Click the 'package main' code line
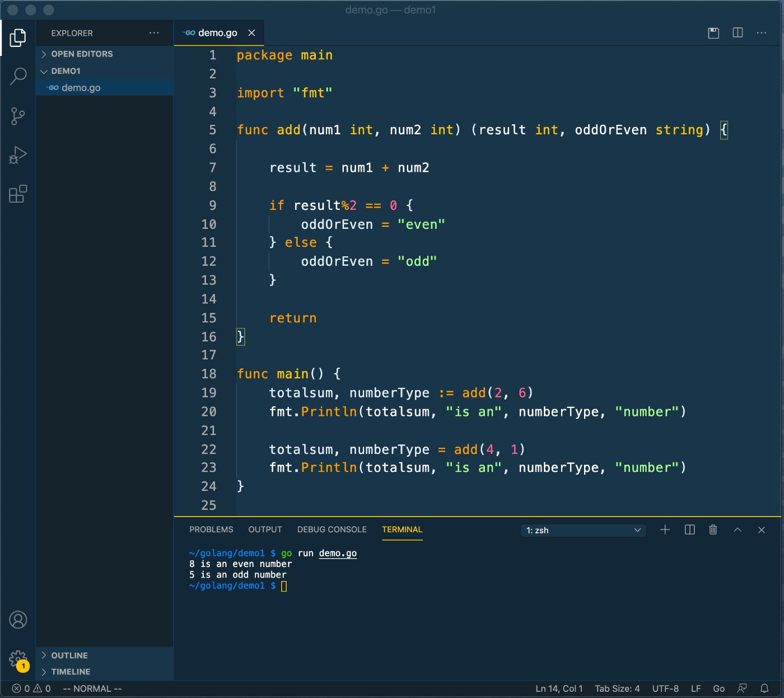 pyautogui.click(x=284, y=55)
